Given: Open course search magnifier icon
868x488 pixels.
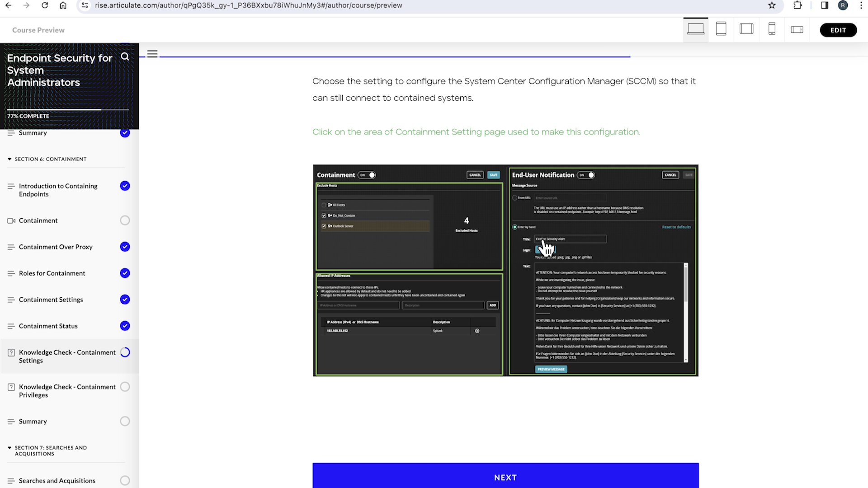Looking at the screenshot, I should click(125, 57).
